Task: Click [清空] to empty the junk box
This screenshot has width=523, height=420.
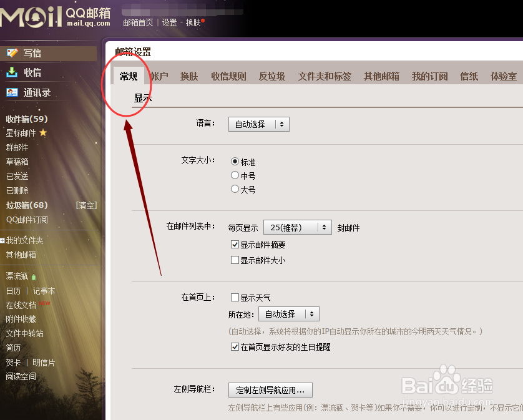Action: [x=86, y=205]
